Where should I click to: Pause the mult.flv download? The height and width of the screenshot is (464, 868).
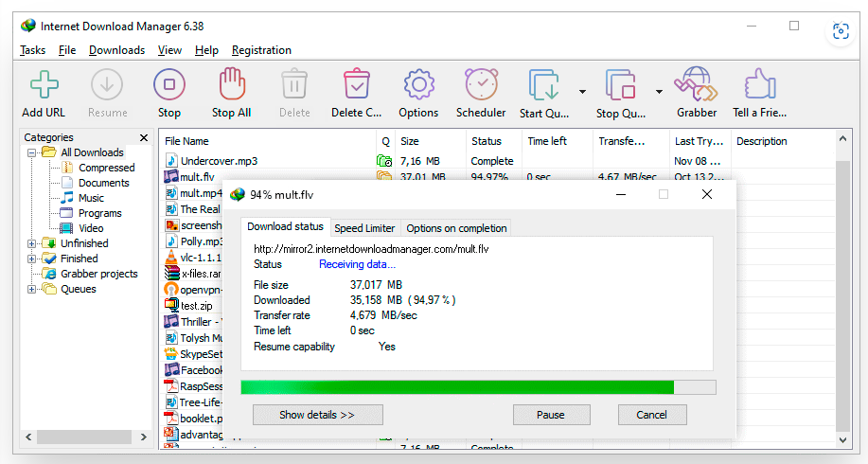(x=550, y=415)
